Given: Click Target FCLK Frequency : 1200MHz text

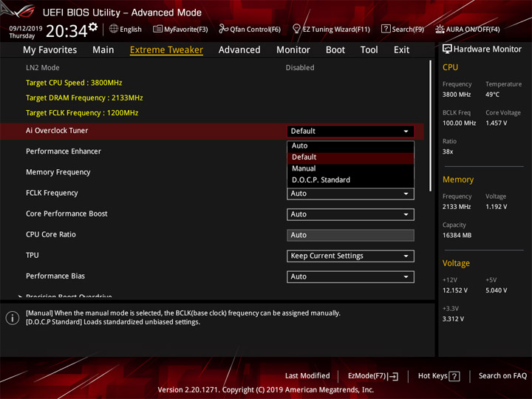Looking at the screenshot, I should click(82, 113).
